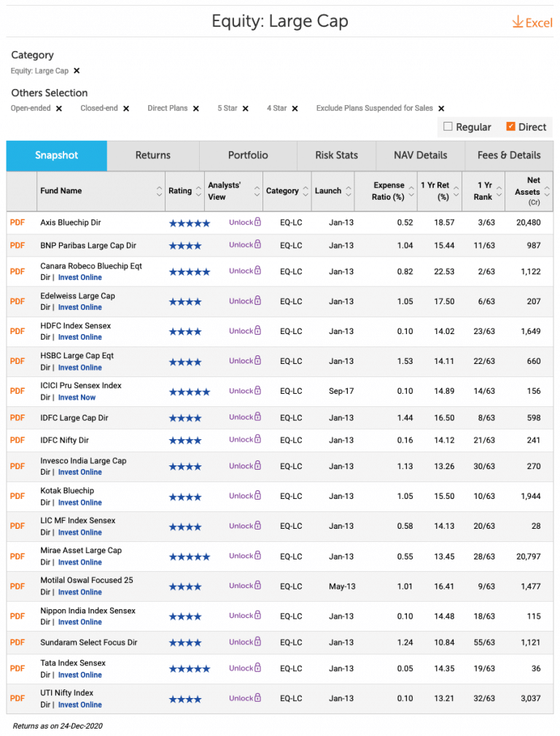Select the 1 Yr Rank 2/63 cell
Image resolution: width=560 pixels, height=736 pixels.
[486, 272]
